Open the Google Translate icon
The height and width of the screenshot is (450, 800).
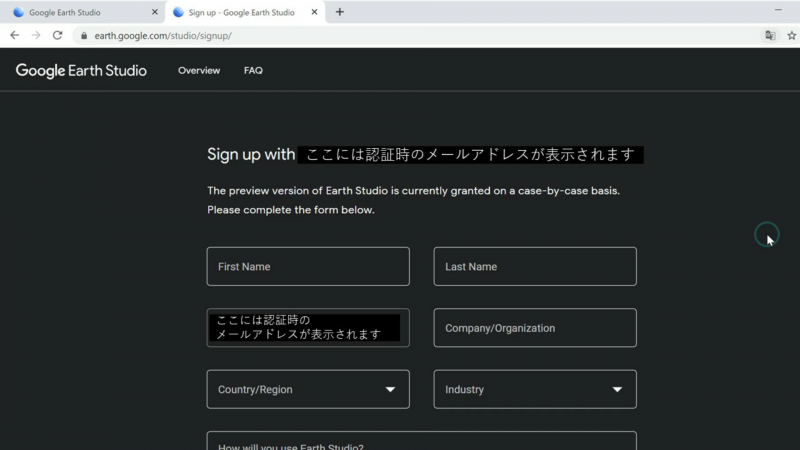pyautogui.click(x=770, y=35)
